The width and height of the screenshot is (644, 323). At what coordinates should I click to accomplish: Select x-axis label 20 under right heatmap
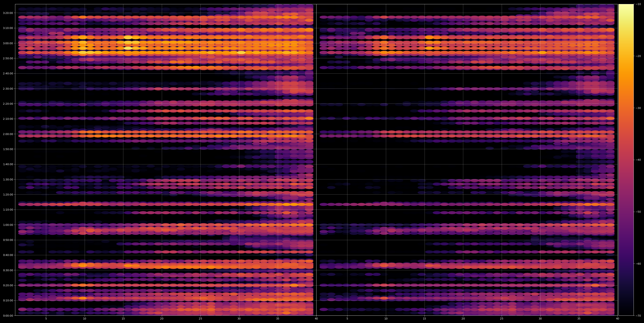coord(463,319)
